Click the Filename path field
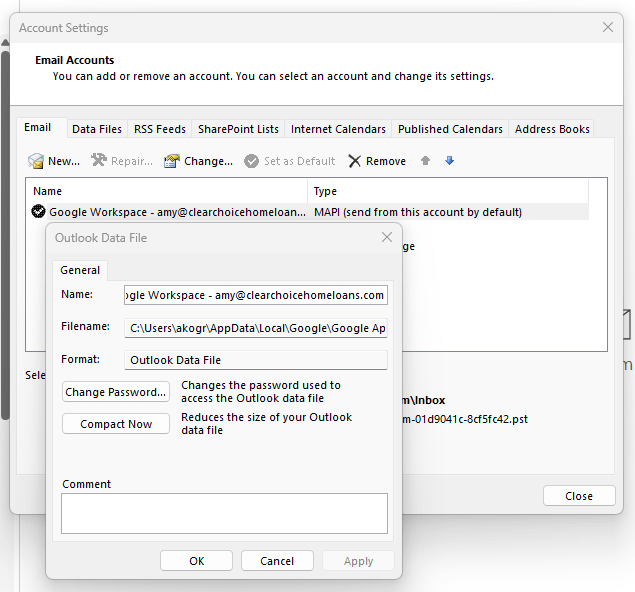Image resolution: width=635 pixels, height=592 pixels. [x=256, y=328]
